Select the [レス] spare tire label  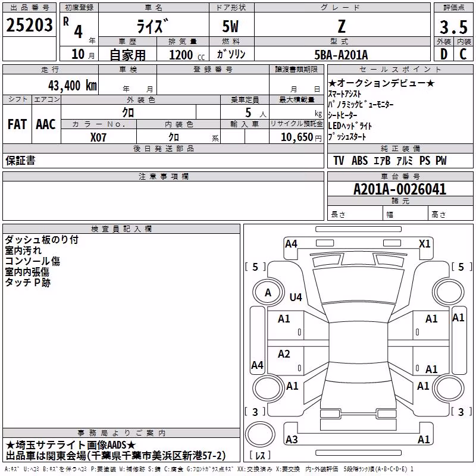[x=260, y=455]
